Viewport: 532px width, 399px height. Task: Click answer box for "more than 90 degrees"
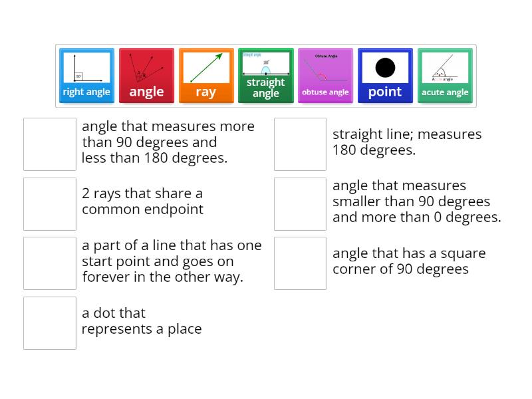tap(50, 144)
